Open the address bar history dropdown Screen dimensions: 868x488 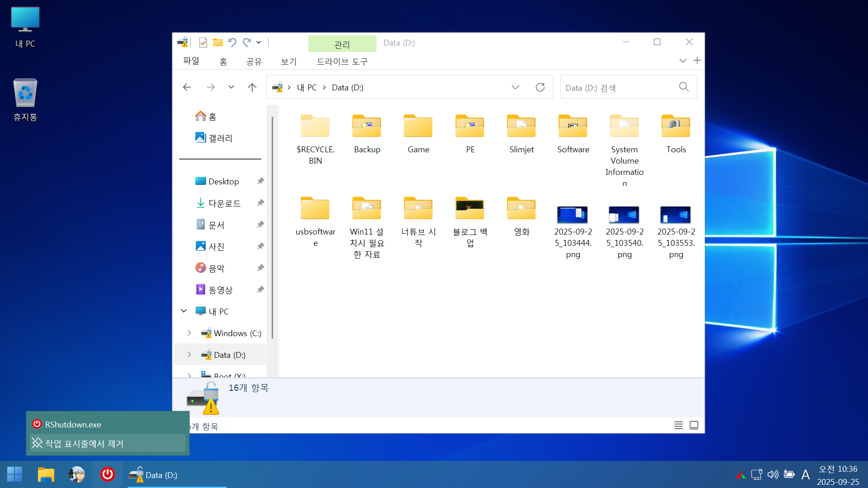pyautogui.click(x=515, y=87)
